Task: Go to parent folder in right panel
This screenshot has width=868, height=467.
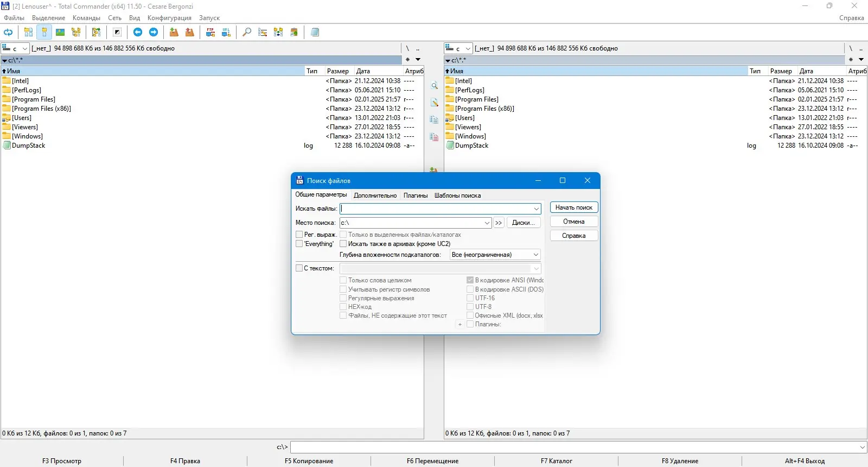Action: tap(861, 48)
